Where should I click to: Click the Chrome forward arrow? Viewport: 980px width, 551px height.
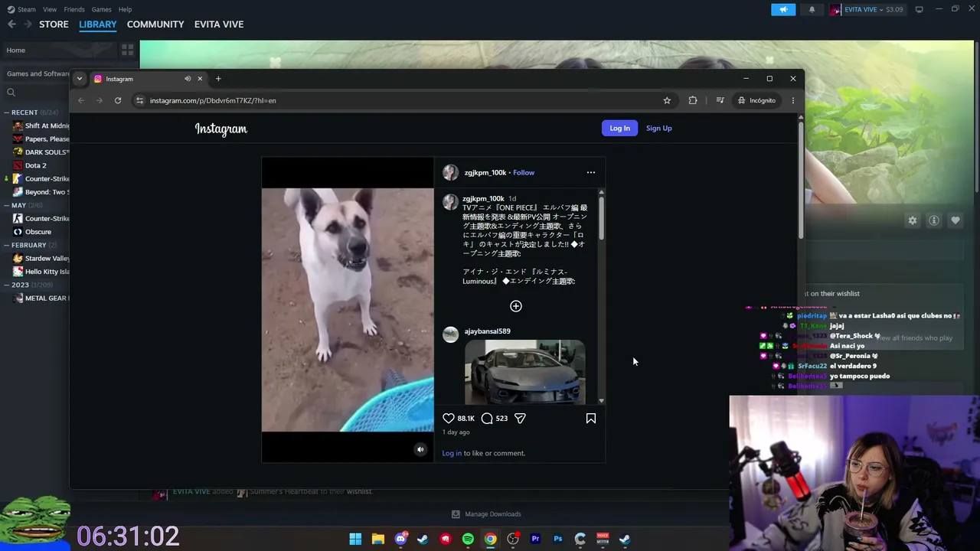coord(100,100)
